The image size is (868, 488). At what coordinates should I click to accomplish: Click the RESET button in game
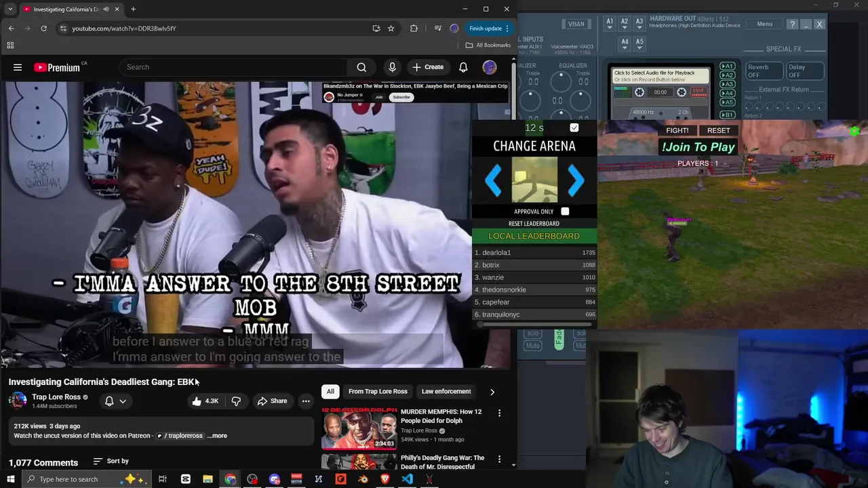pyautogui.click(x=719, y=130)
